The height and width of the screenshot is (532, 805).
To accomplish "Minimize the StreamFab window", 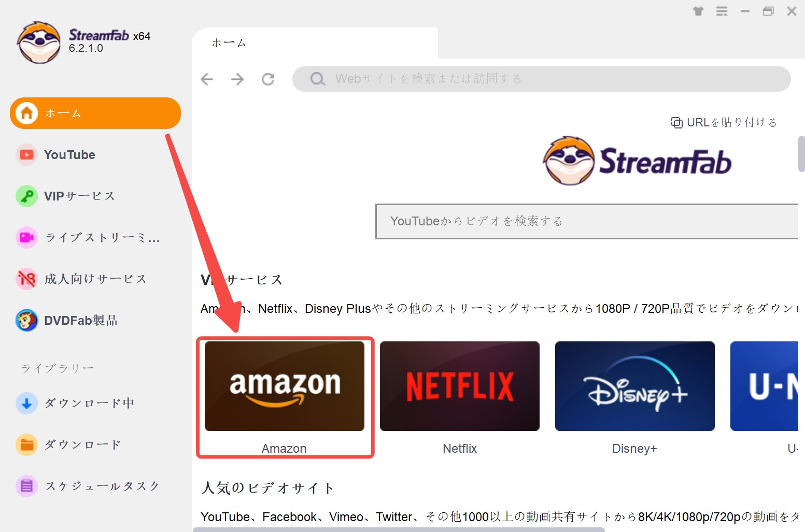I will (745, 11).
